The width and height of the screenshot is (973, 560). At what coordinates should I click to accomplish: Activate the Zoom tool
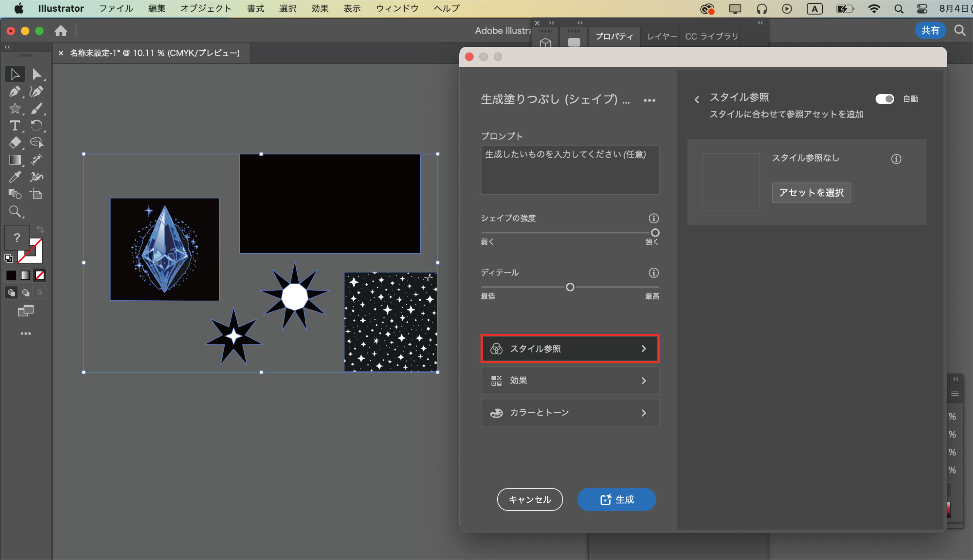[15, 211]
